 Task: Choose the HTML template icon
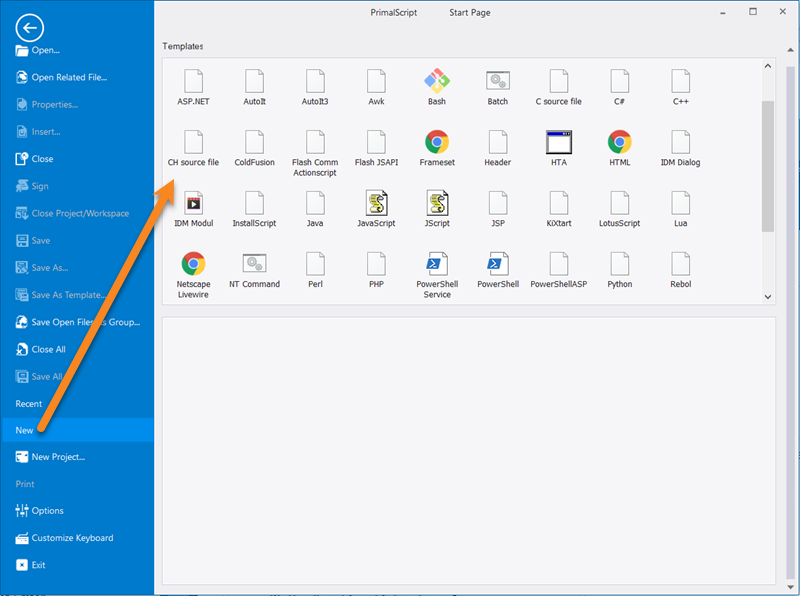(x=619, y=142)
